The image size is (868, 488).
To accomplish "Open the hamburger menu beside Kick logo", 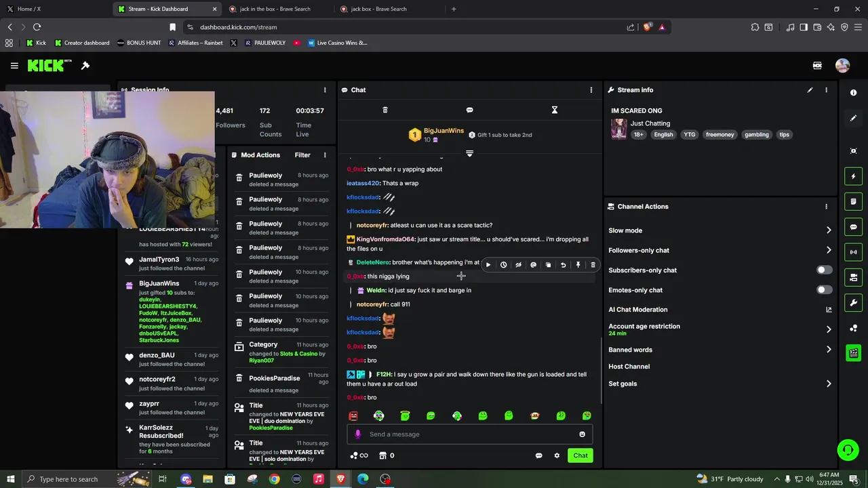I will coord(14,66).
